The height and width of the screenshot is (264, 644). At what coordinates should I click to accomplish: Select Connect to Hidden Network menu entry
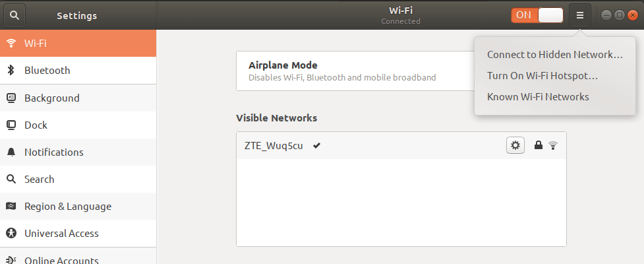tap(555, 55)
